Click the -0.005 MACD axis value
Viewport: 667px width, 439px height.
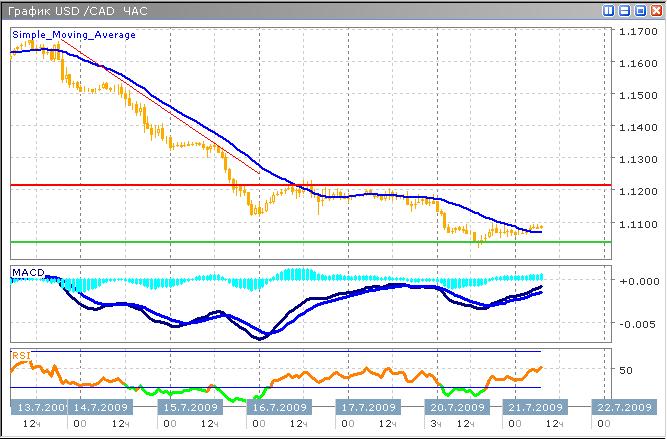pos(637,324)
